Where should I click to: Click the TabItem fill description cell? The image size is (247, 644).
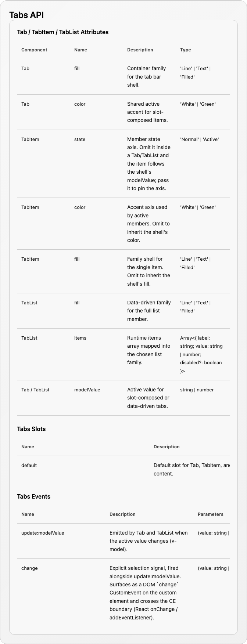click(x=148, y=271)
